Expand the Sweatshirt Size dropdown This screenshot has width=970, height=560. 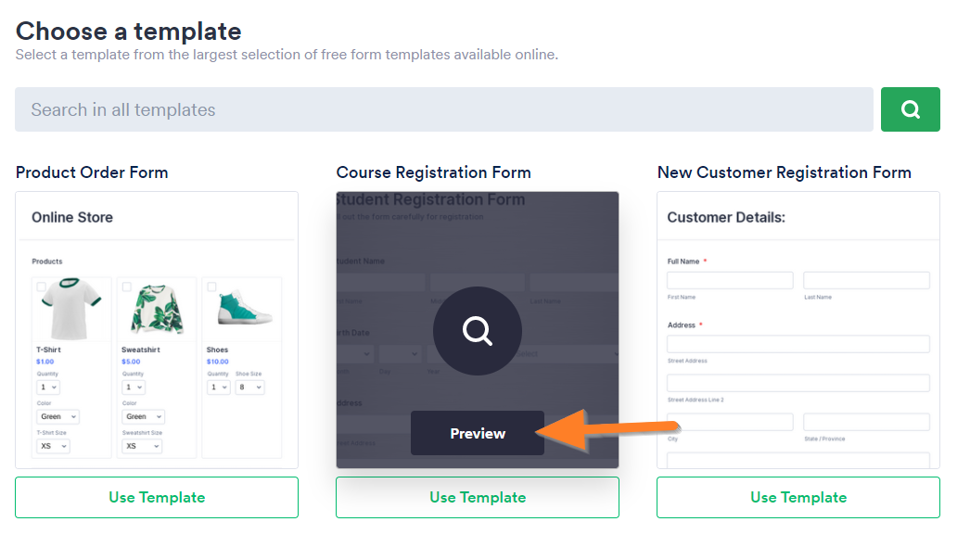[142, 446]
